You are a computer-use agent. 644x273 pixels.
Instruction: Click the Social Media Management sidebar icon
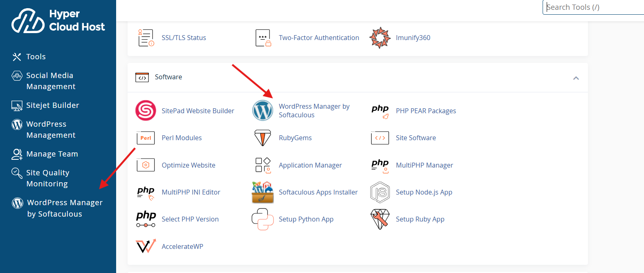point(17,76)
